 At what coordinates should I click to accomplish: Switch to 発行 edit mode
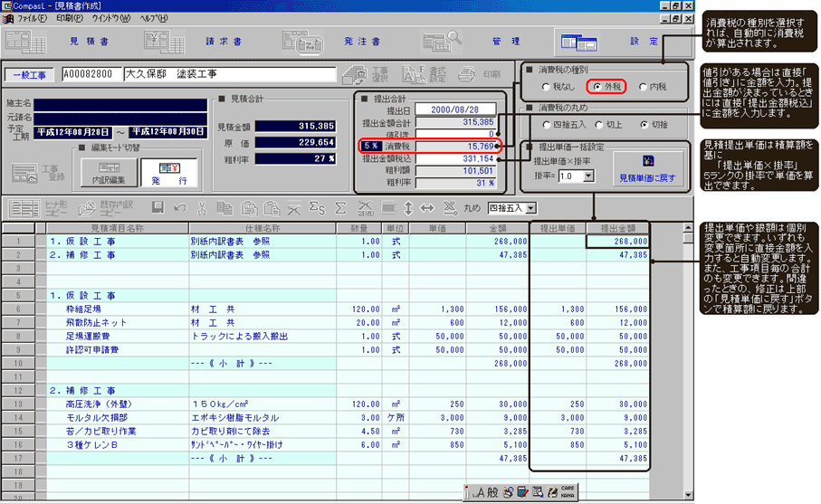click(169, 173)
